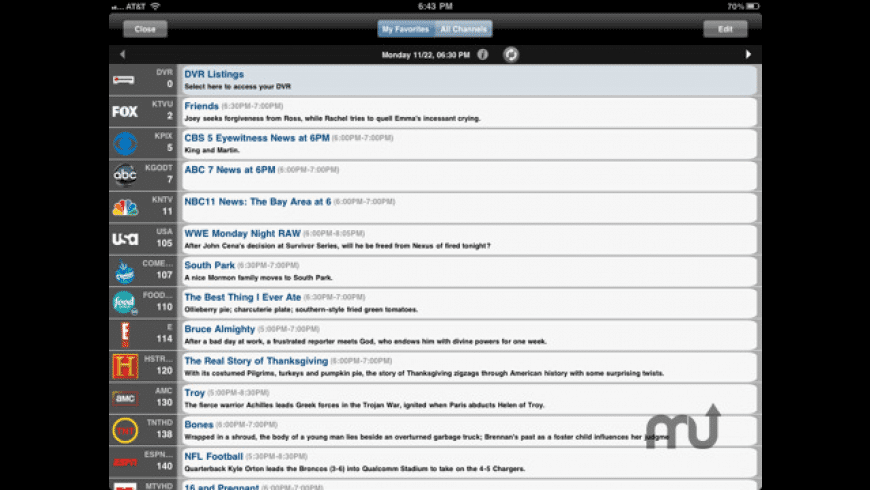Select the History channel logo

click(x=125, y=367)
